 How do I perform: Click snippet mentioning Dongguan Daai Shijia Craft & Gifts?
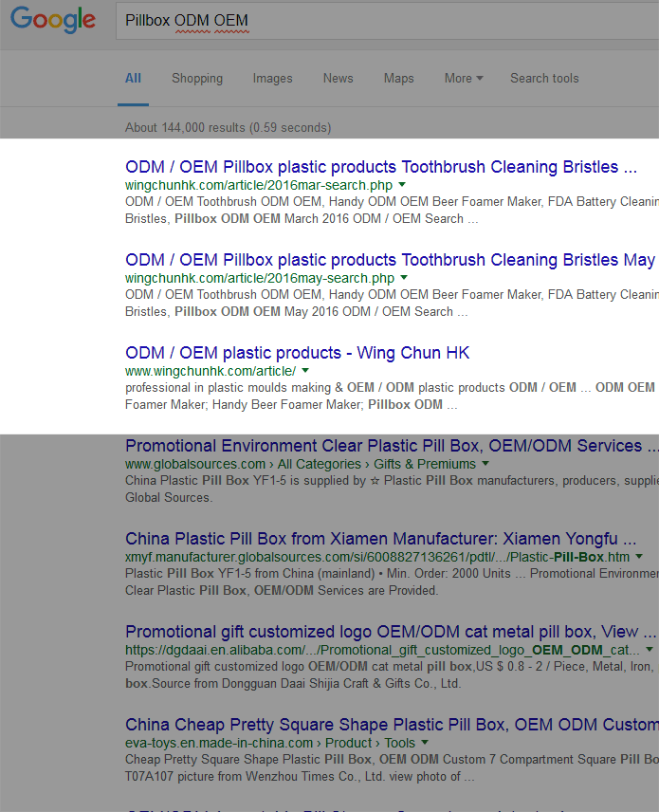coord(392,674)
